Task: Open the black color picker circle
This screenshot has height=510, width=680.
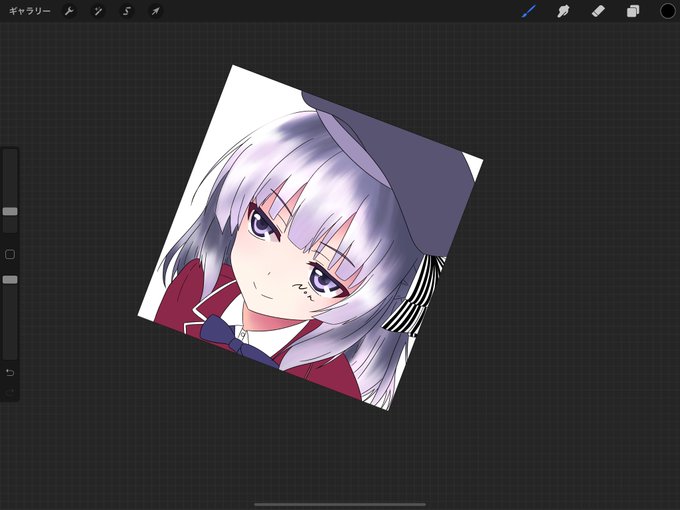Action: 667,11
